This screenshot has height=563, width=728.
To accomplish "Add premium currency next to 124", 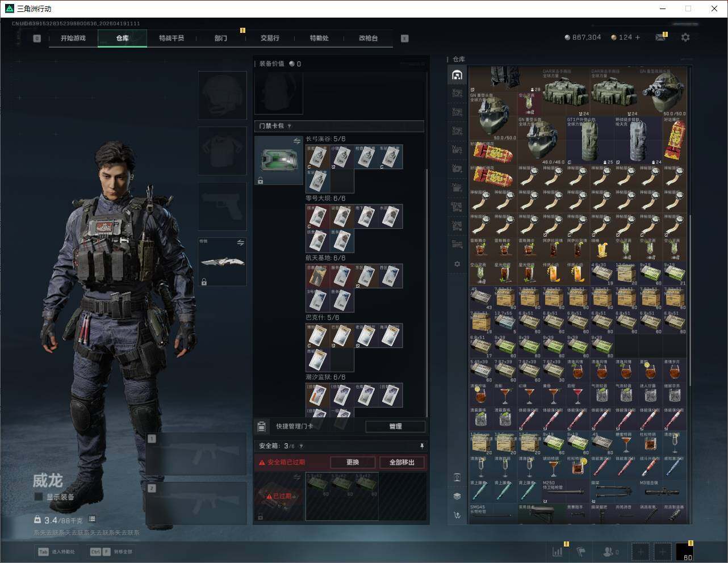I will point(638,37).
